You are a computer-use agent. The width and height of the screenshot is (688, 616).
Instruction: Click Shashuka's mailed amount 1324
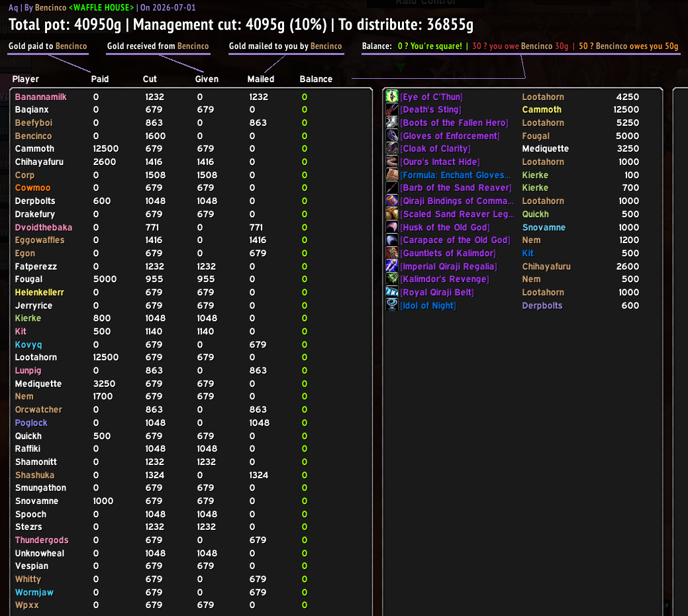[258, 475]
